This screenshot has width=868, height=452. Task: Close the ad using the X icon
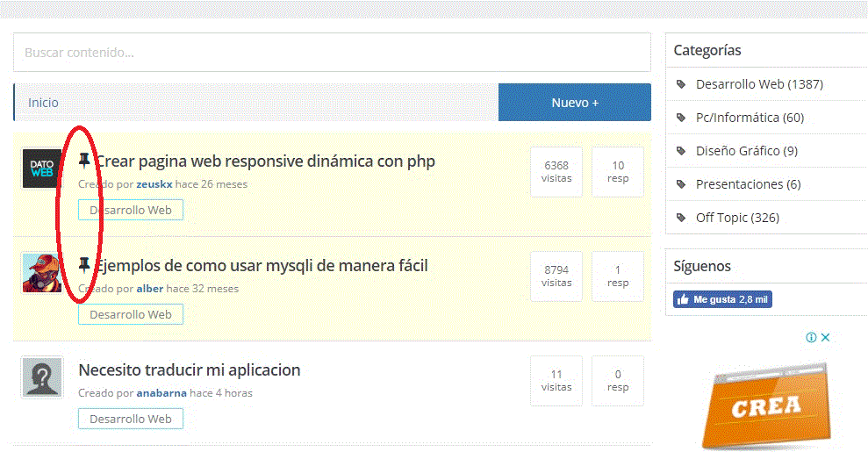coord(825,337)
